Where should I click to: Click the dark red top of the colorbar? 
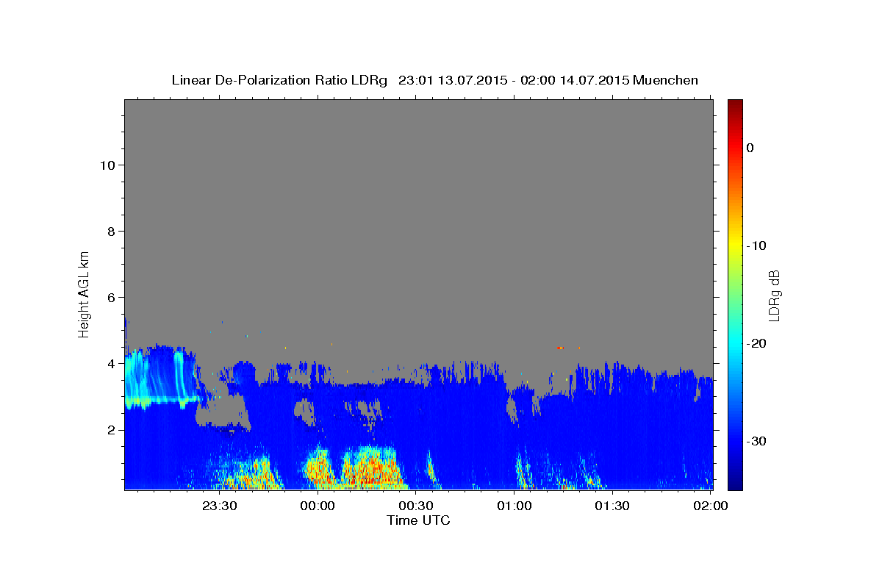pos(735,105)
